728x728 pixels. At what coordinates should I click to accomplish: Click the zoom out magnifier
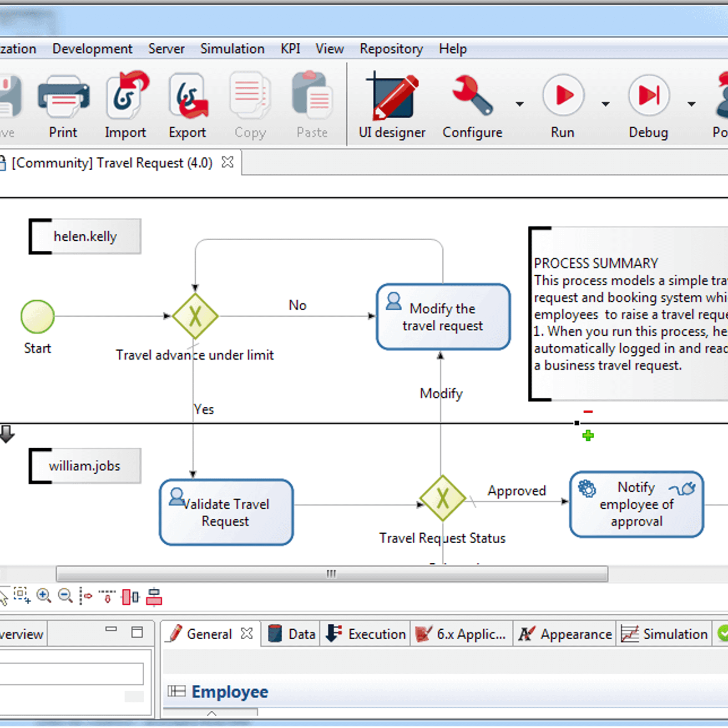point(66,596)
